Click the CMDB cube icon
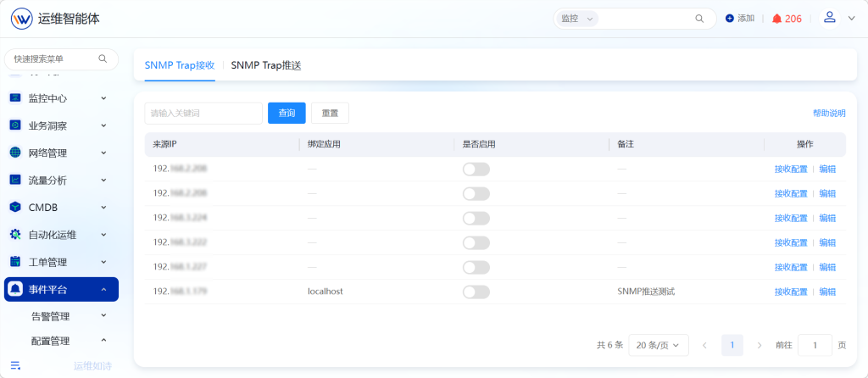This screenshot has height=378, width=868. pos(15,208)
